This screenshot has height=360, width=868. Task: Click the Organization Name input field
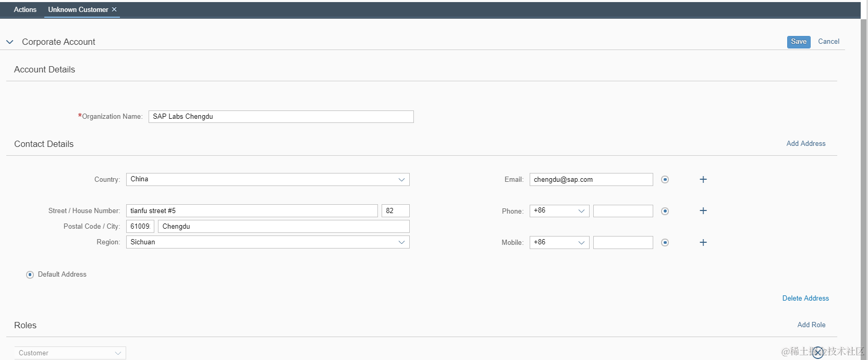281,117
